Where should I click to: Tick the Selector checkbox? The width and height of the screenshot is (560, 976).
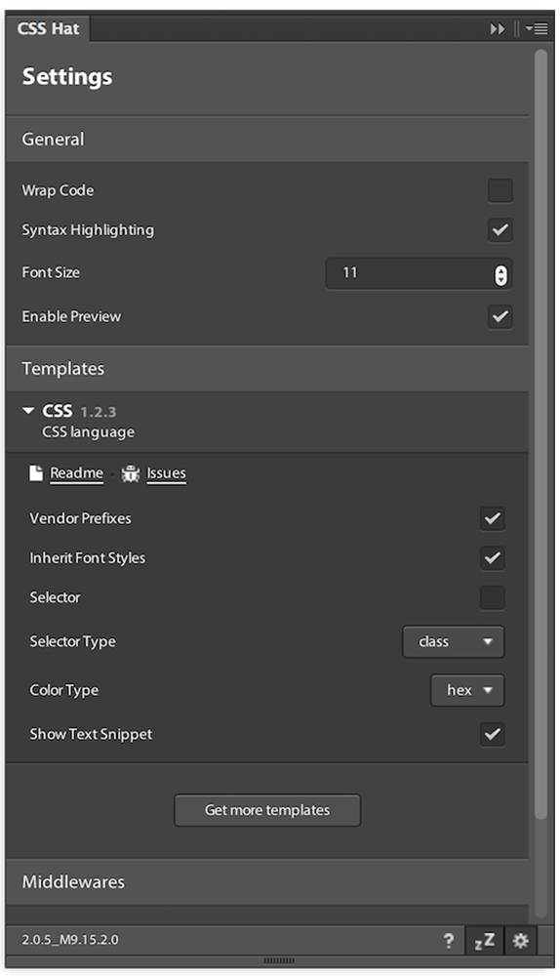[x=492, y=597]
